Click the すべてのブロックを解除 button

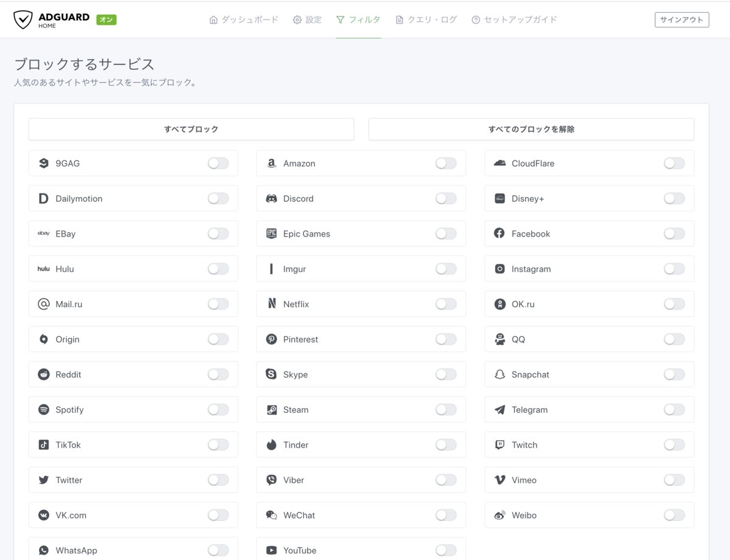pos(531,129)
